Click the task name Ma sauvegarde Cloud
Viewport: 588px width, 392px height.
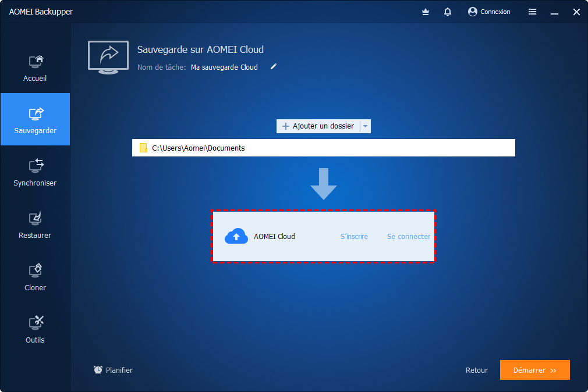pos(224,67)
